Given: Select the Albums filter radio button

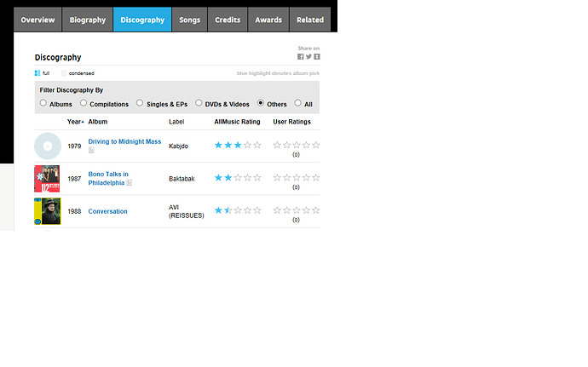Looking at the screenshot, I should tap(43, 103).
